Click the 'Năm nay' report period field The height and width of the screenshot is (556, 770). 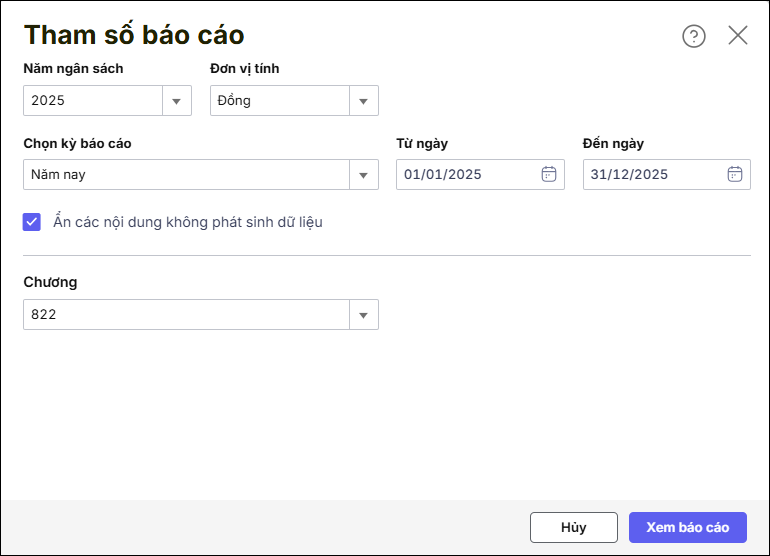click(186, 175)
